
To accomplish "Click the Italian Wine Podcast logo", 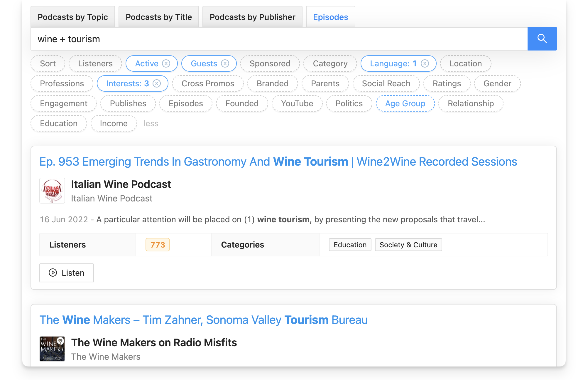I will (x=52, y=191).
